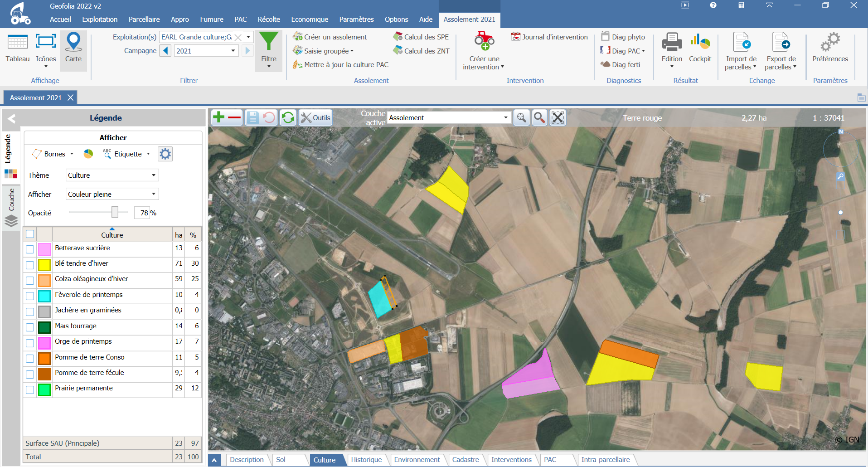Check the Prairie permanente checkbox
This screenshot has width=868, height=467.
coord(29,389)
